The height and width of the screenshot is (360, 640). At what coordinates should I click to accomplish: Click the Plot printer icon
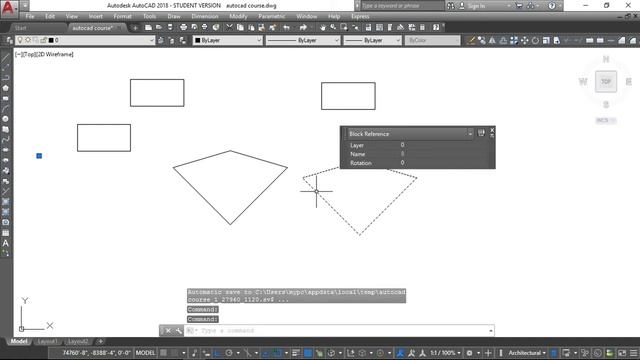coord(183,27)
